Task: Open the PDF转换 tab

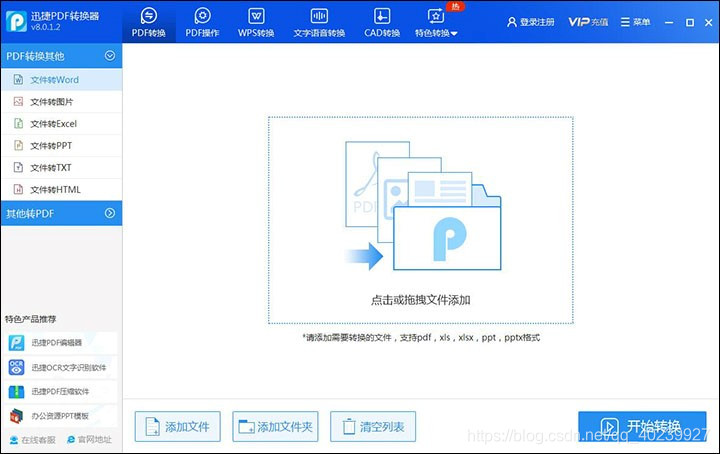Action: (149, 22)
